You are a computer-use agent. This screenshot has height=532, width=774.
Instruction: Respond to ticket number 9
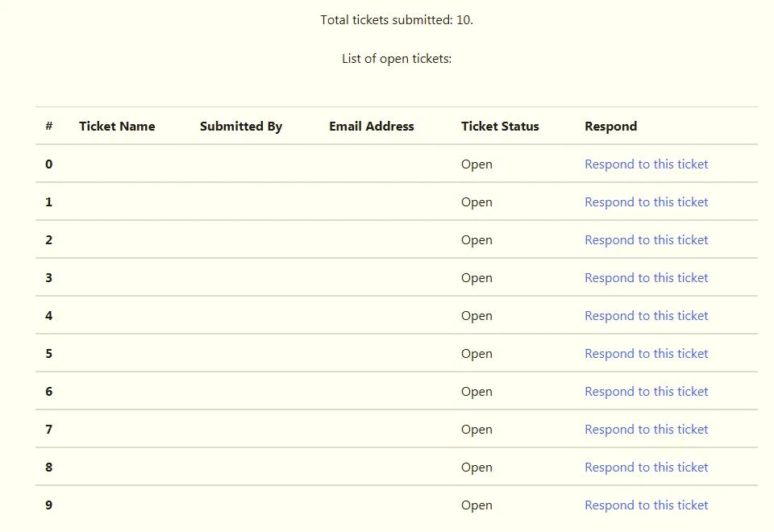(646, 505)
